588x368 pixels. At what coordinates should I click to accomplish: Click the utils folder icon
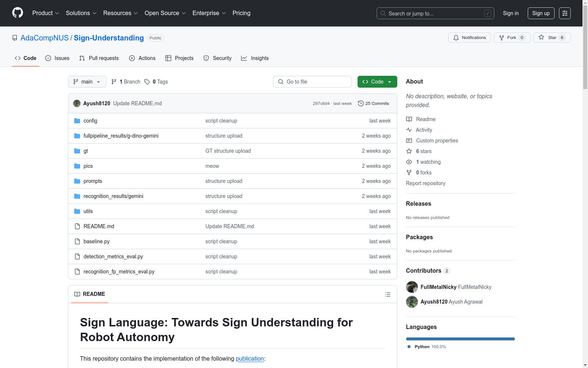[x=77, y=211]
